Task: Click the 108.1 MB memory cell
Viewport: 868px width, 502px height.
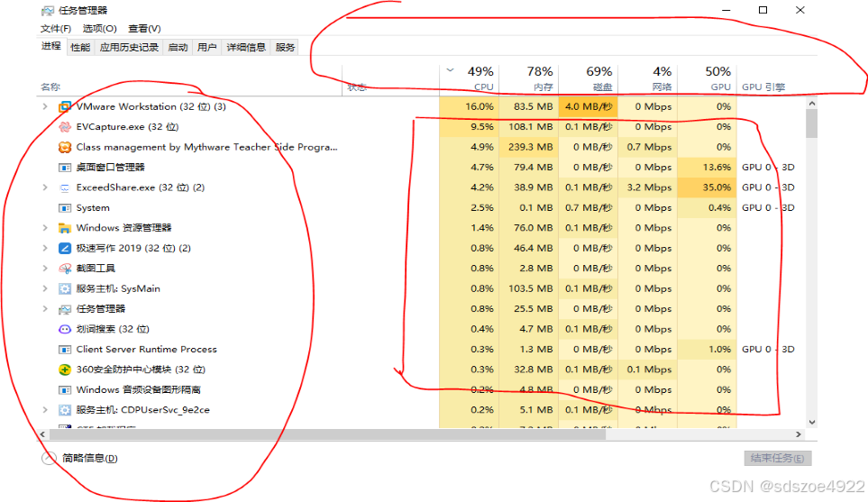Action: click(x=529, y=127)
